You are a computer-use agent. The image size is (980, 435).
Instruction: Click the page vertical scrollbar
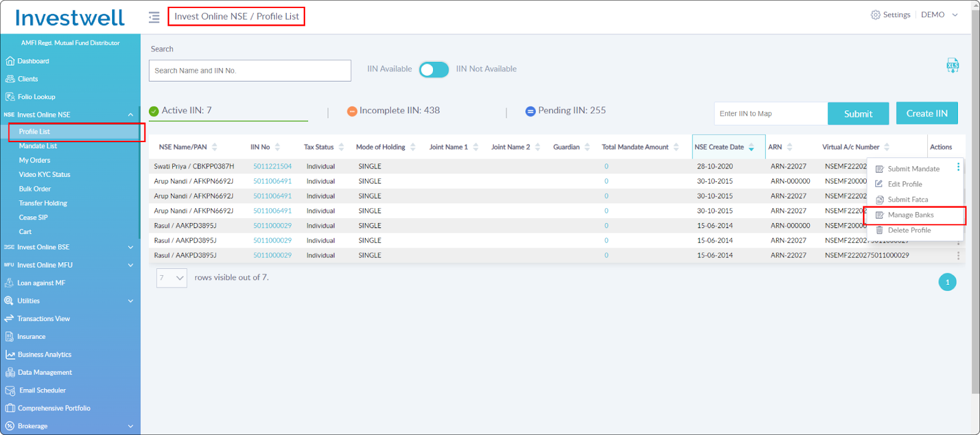975,202
